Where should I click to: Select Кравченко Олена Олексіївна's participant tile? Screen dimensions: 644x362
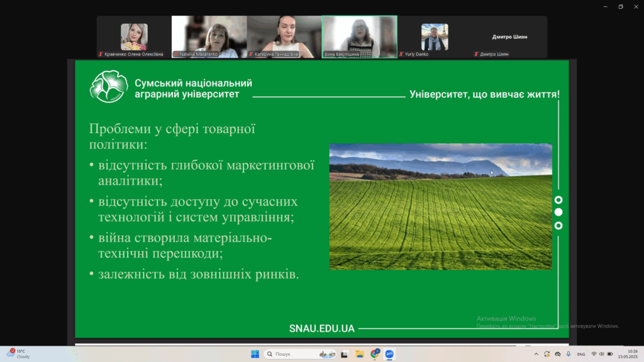(x=134, y=37)
